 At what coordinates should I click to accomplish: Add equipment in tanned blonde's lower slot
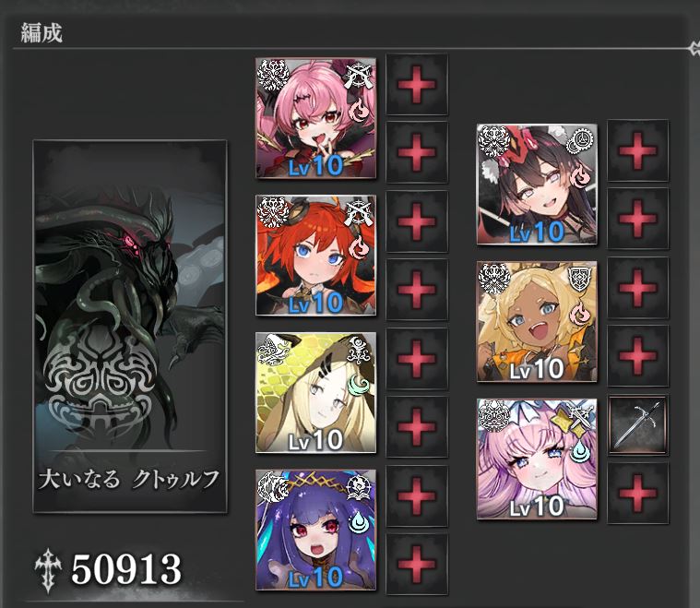[638, 356]
